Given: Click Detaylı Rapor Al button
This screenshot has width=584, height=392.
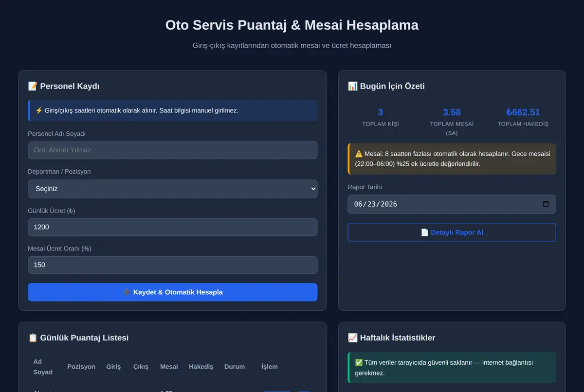Looking at the screenshot, I should click(452, 232).
